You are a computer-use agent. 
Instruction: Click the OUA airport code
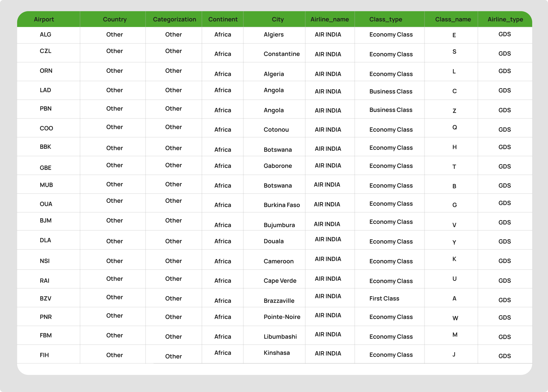[46, 204]
